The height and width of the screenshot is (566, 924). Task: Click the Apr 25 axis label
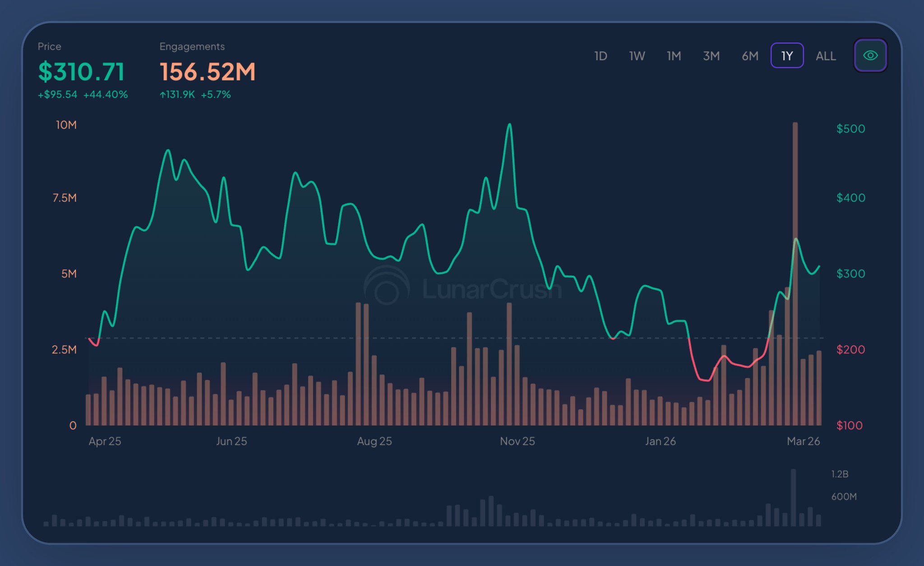(x=105, y=441)
